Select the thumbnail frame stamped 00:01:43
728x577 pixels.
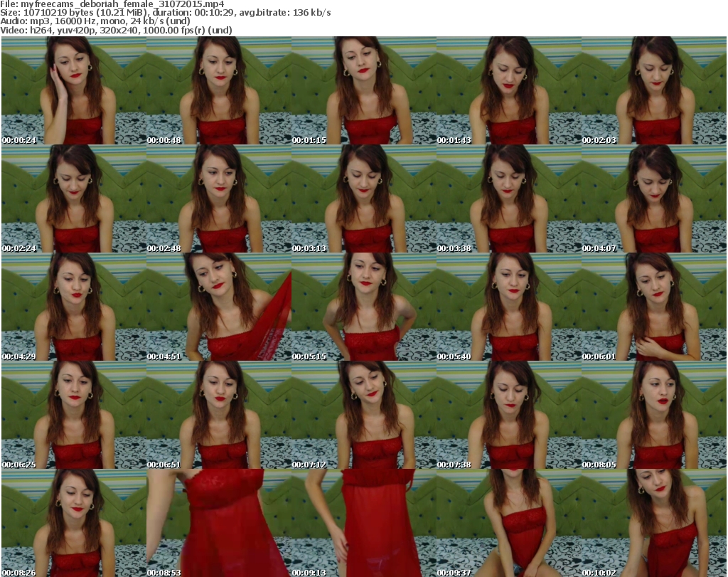tap(509, 90)
